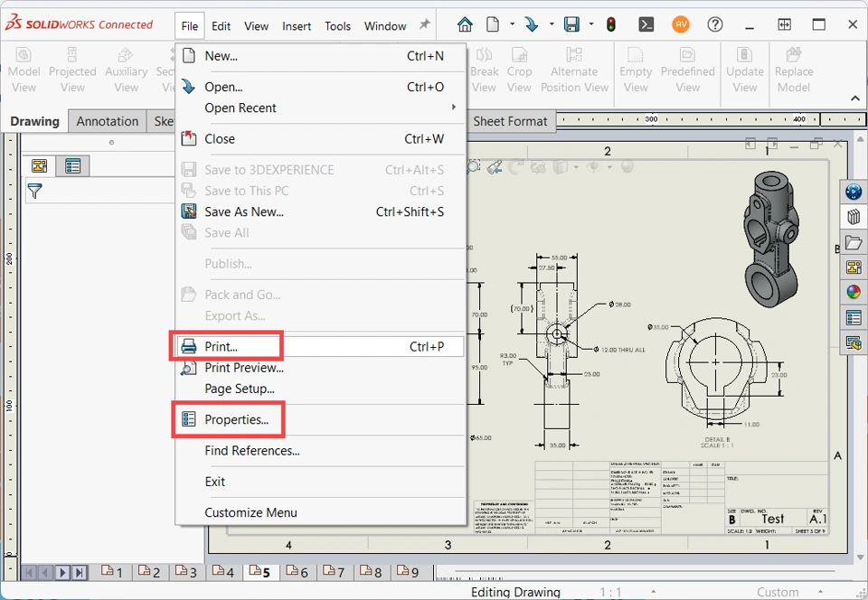Screen dimensions: 868x600
Task: Choose Properties... in the File menu
Action: pos(236,419)
